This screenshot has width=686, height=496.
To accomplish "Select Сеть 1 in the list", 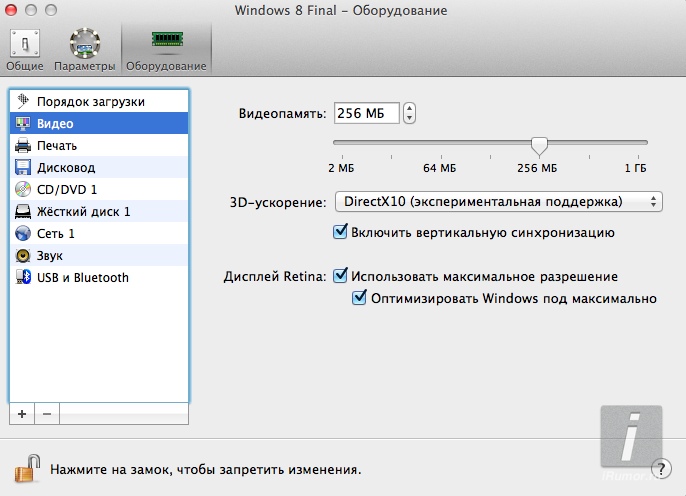I will (99, 234).
